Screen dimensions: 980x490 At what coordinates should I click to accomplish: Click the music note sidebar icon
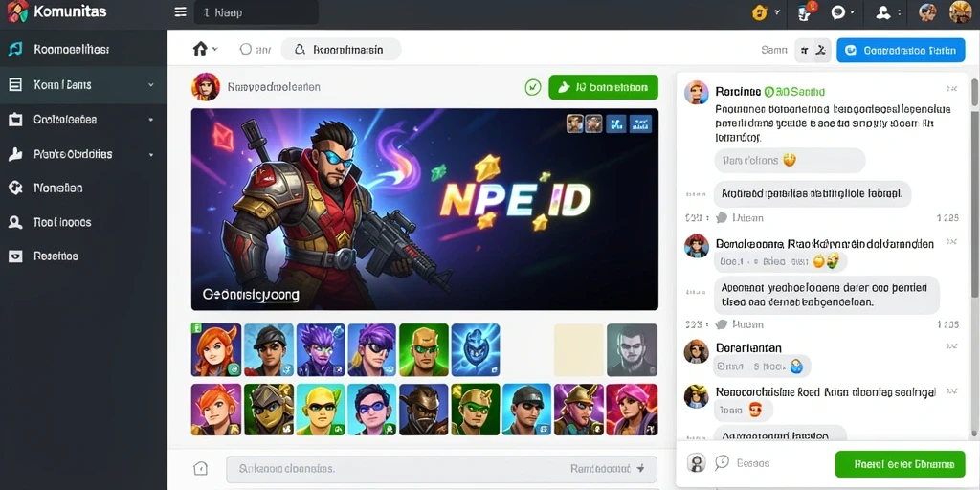tap(15, 49)
